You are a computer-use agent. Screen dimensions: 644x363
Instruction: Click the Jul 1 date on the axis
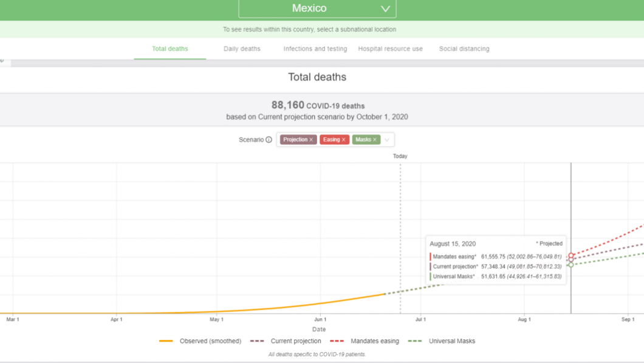click(420, 319)
